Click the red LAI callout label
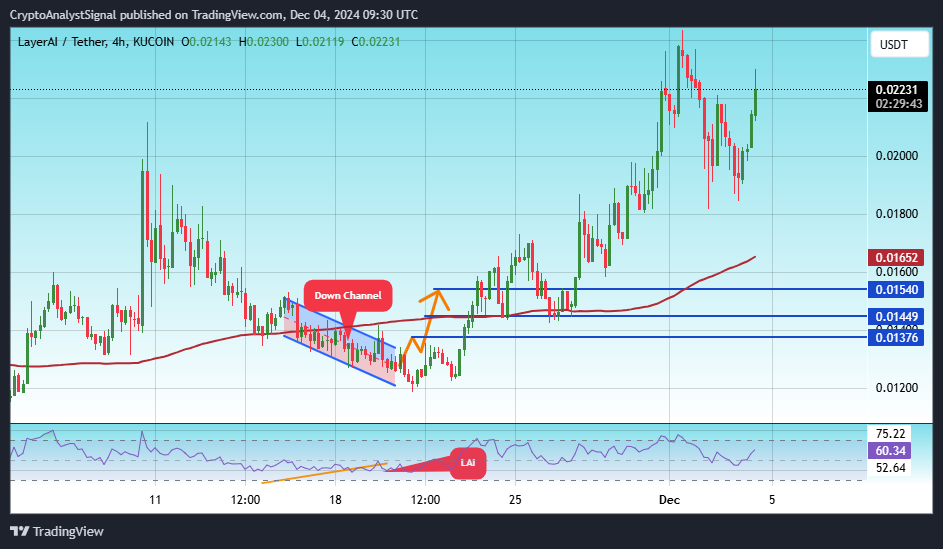The height and width of the screenshot is (549, 943). (x=468, y=462)
